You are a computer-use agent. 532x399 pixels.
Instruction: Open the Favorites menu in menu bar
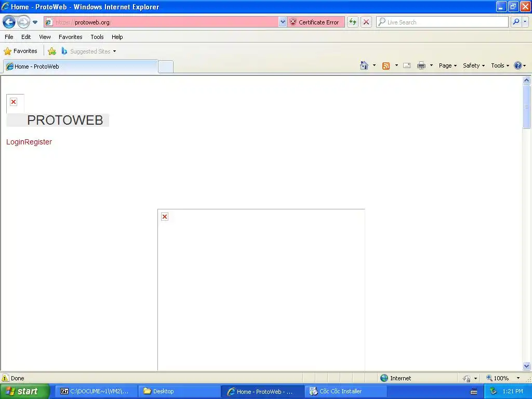(x=70, y=37)
